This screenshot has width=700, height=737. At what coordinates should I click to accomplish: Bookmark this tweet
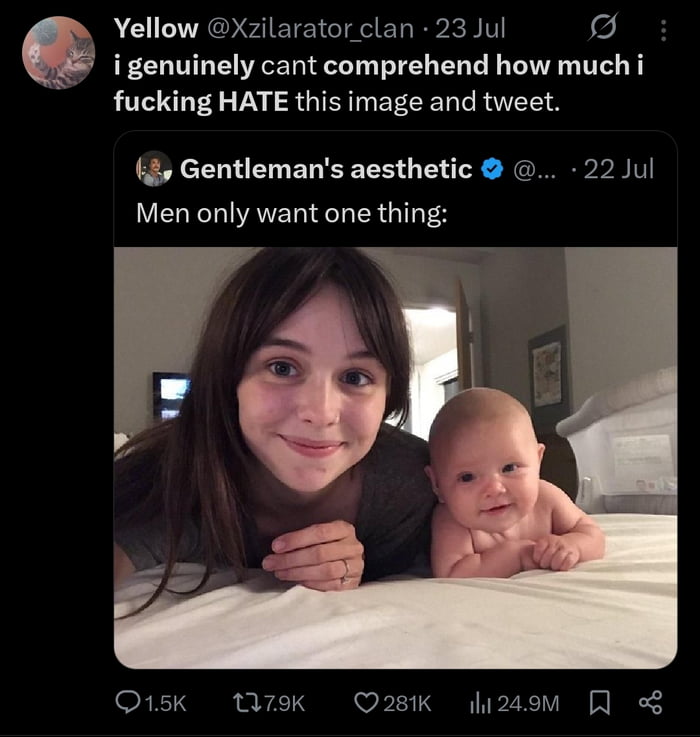pos(599,703)
